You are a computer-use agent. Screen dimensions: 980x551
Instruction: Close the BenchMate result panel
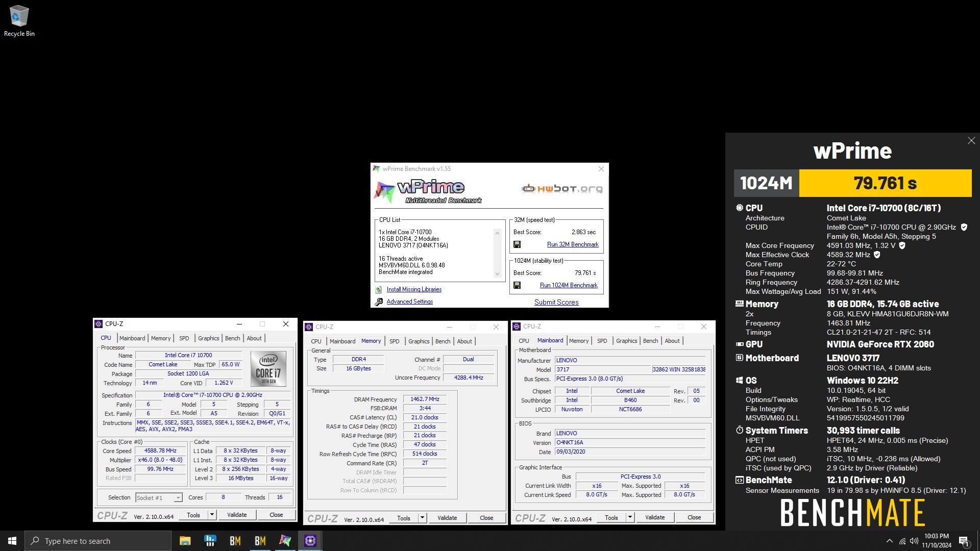971,141
